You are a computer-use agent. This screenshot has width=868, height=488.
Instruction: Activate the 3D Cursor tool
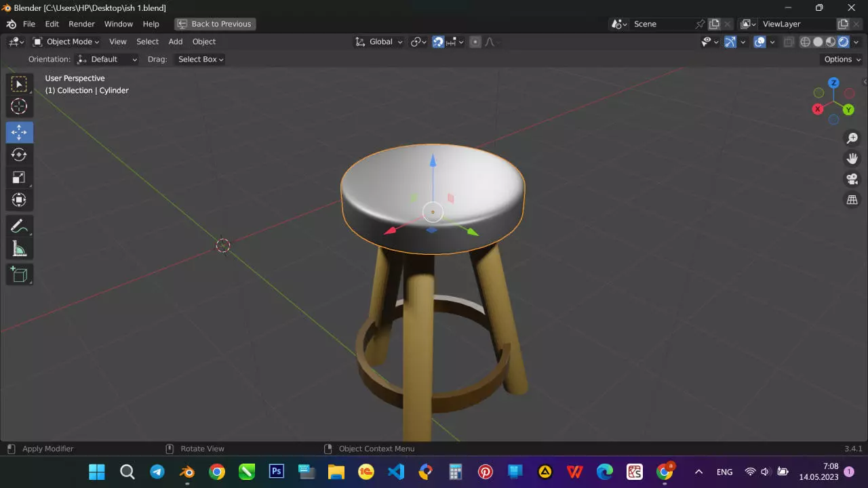[x=19, y=106]
